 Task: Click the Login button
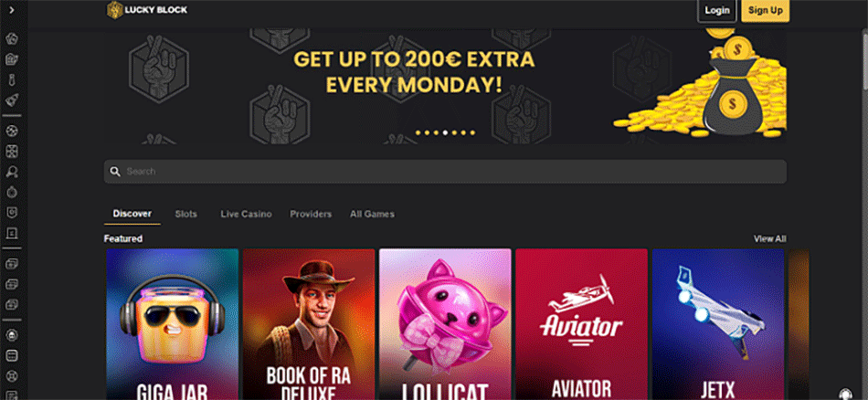click(717, 11)
